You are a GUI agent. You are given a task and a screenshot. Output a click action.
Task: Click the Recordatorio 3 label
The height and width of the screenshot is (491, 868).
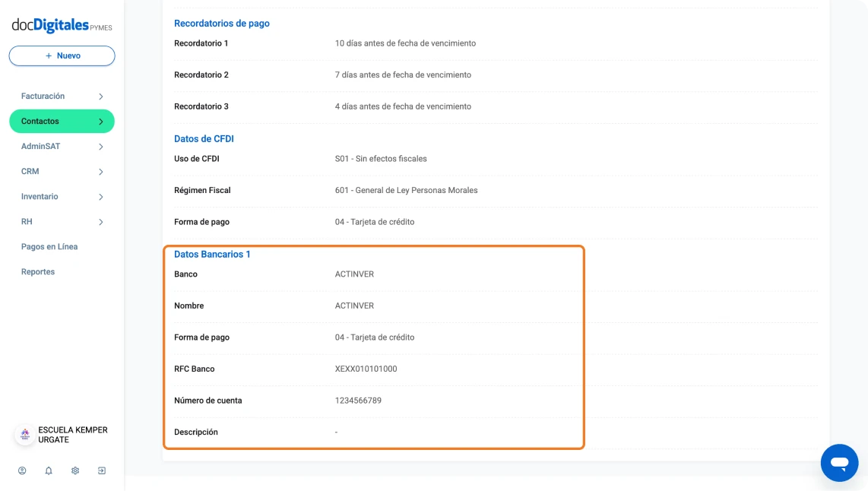(201, 106)
